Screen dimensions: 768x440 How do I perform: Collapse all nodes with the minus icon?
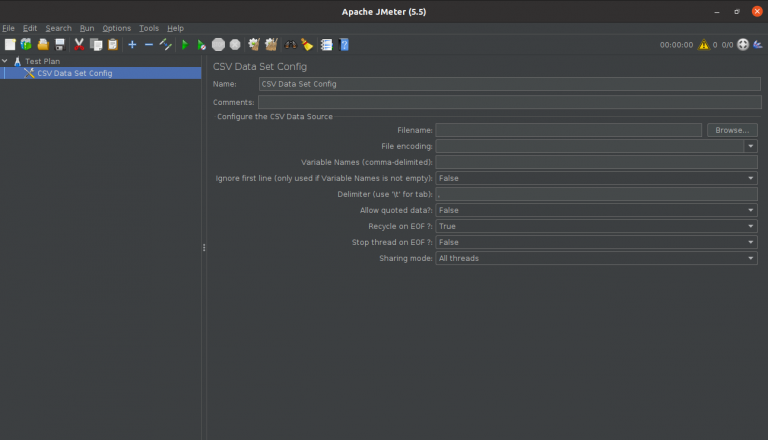click(148, 45)
